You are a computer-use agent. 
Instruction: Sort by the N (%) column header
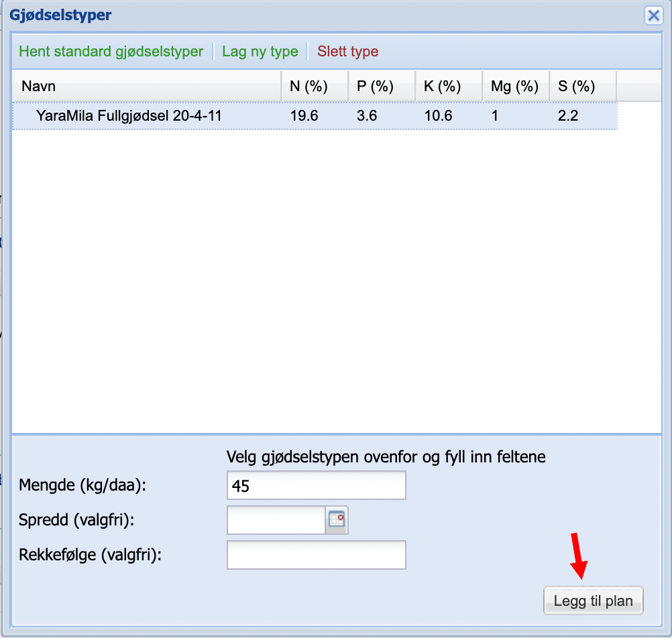click(x=315, y=86)
